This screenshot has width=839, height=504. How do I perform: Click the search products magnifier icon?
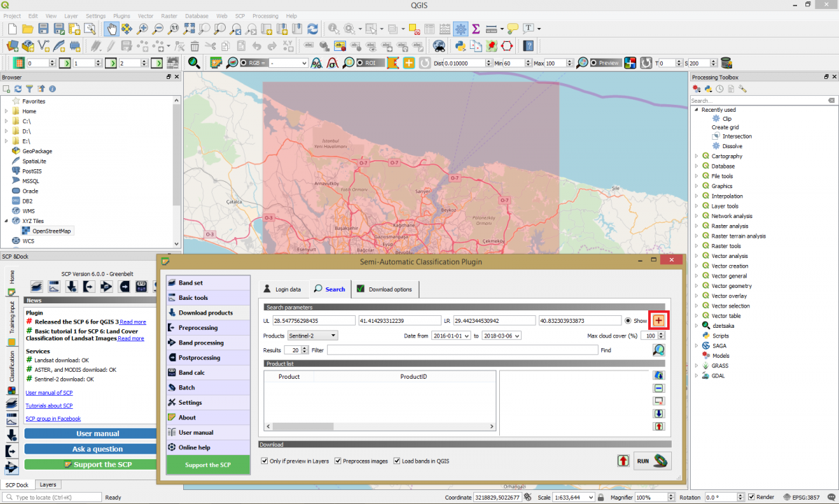(658, 350)
